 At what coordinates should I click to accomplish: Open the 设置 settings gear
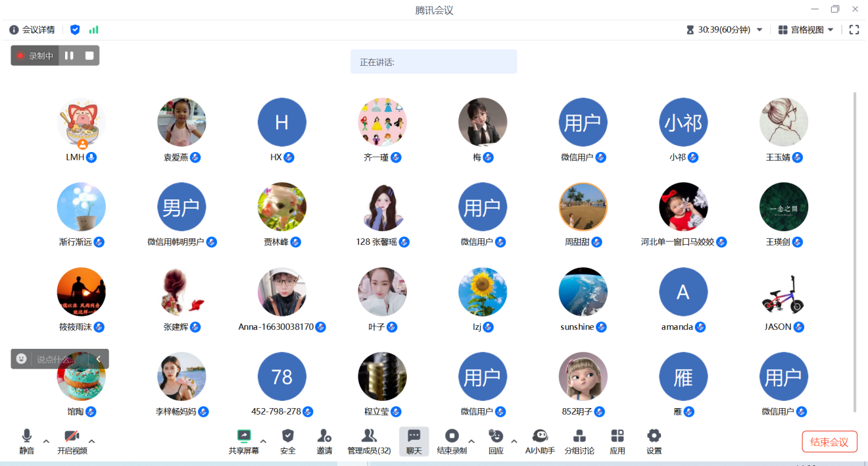[x=654, y=436]
